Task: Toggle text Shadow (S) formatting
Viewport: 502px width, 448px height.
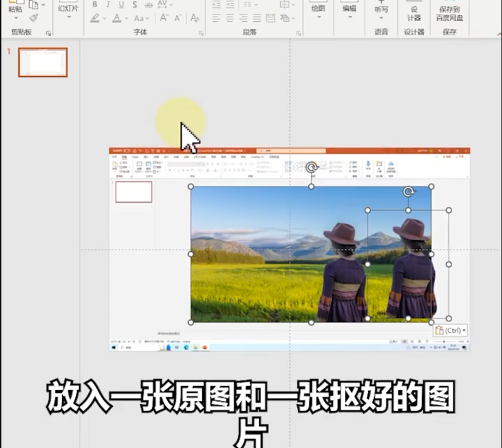Action: (135, 4)
